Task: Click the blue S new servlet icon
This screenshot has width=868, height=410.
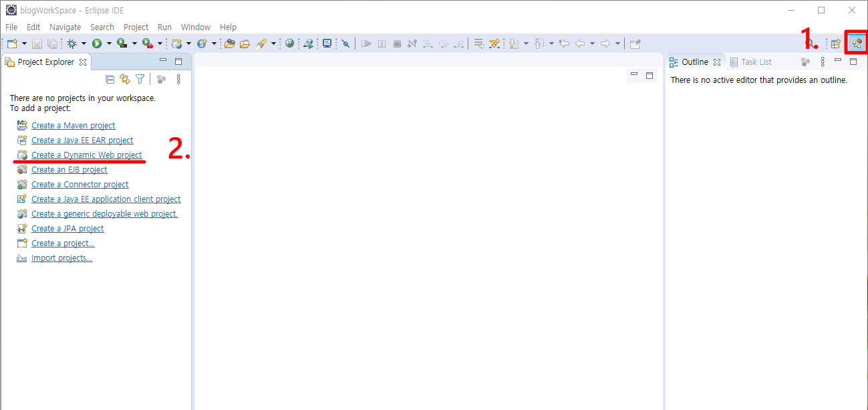Action: pos(201,43)
